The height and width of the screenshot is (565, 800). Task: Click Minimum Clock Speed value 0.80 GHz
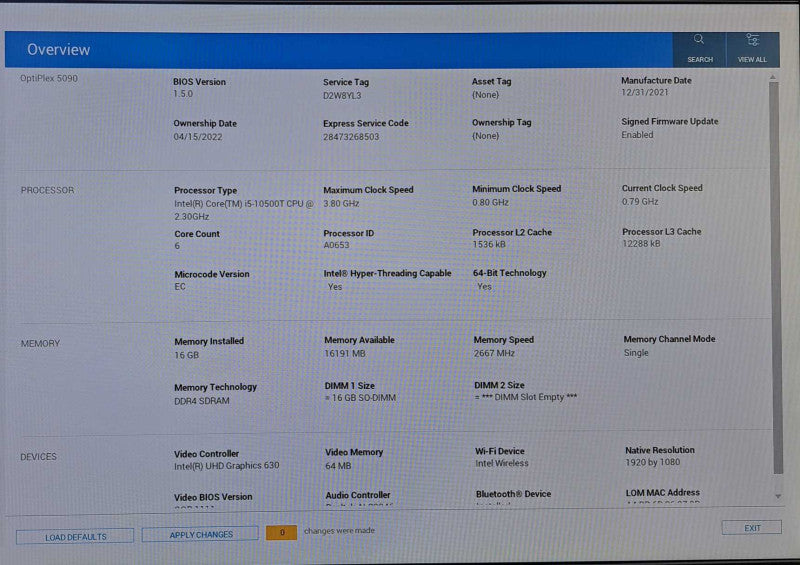point(490,202)
